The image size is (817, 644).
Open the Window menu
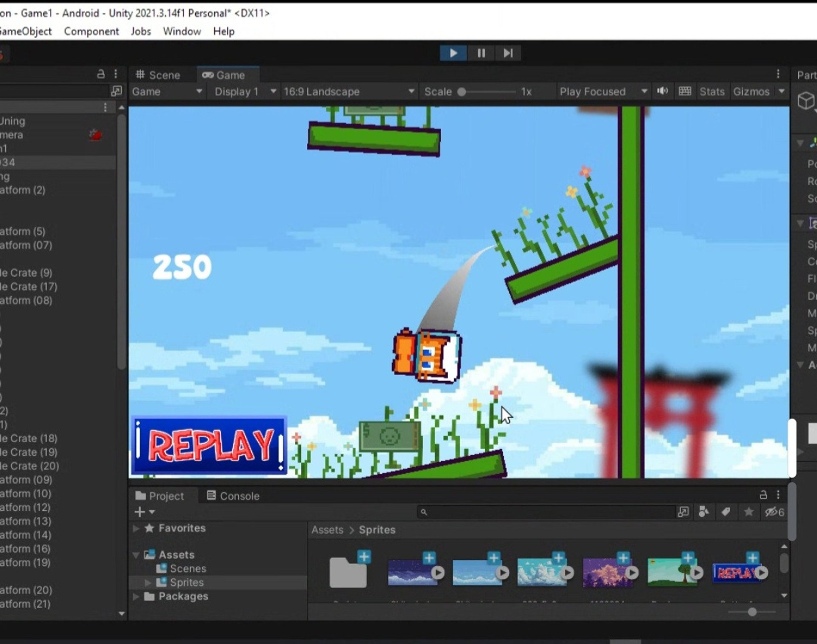(182, 31)
